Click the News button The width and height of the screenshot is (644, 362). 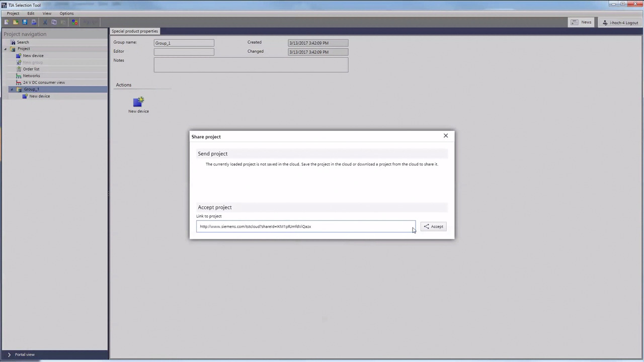tap(581, 23)
